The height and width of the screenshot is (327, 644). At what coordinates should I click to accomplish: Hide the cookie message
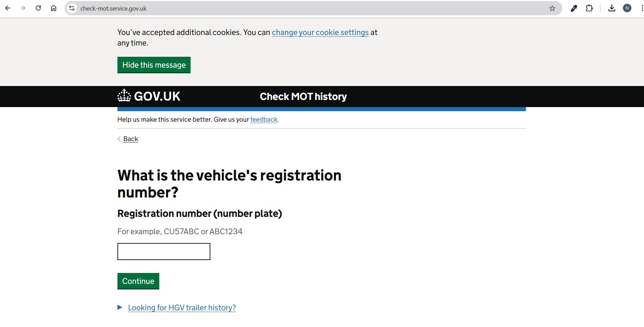(x=154, y=65)
